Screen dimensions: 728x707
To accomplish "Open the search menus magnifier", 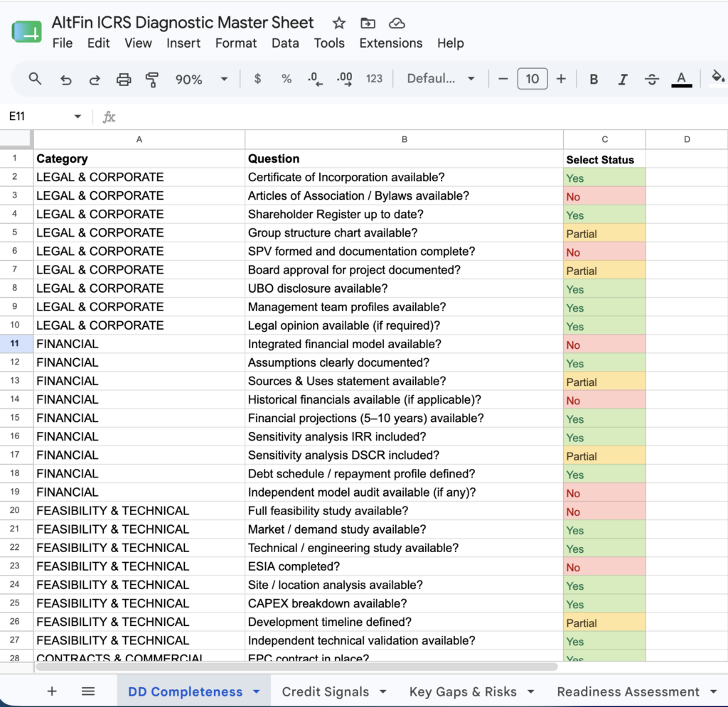I will pyautogui.click(x=35, y=79).
